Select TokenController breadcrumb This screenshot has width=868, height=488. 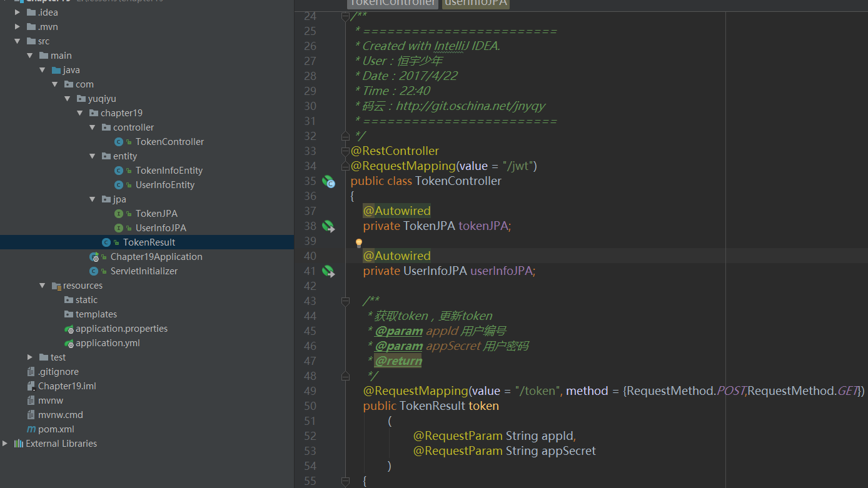click(x=393, y=3)
